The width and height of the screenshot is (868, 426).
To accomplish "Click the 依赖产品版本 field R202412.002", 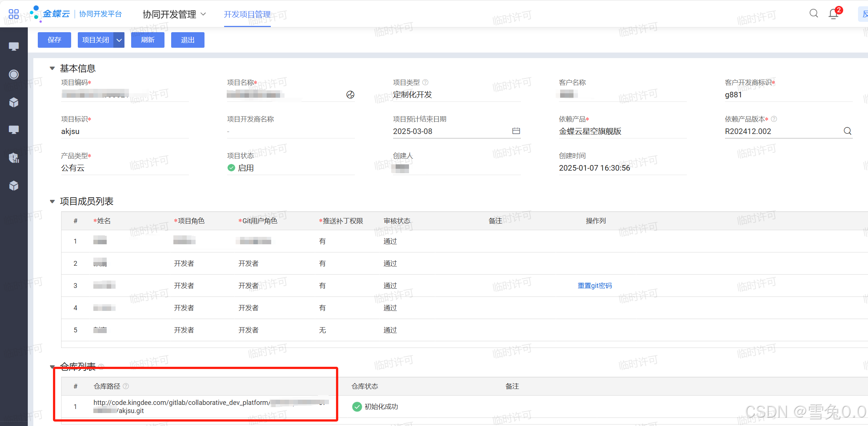I will click(789, 131).
